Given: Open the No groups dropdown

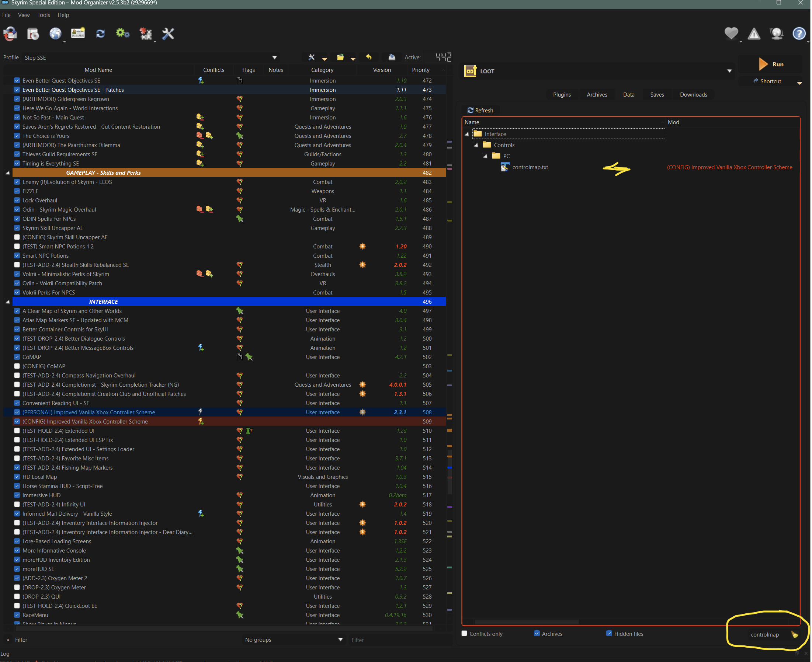Looking at the screenshot, I should 294,640.
